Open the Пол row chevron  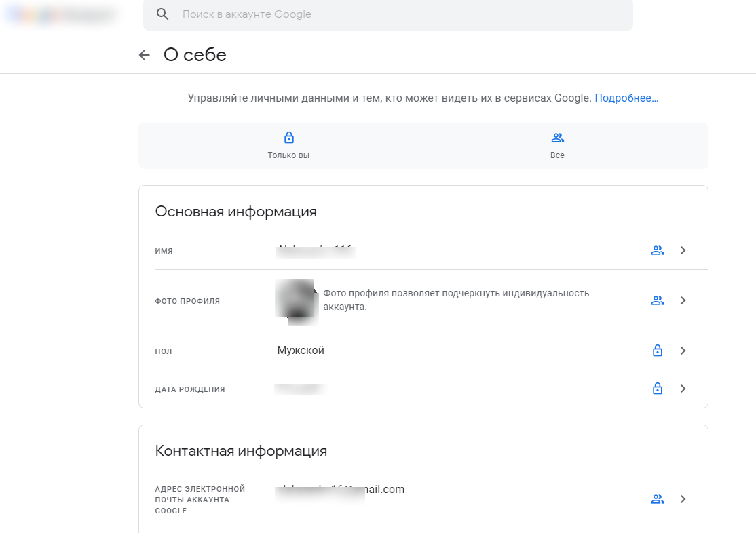tap(683, 351)
